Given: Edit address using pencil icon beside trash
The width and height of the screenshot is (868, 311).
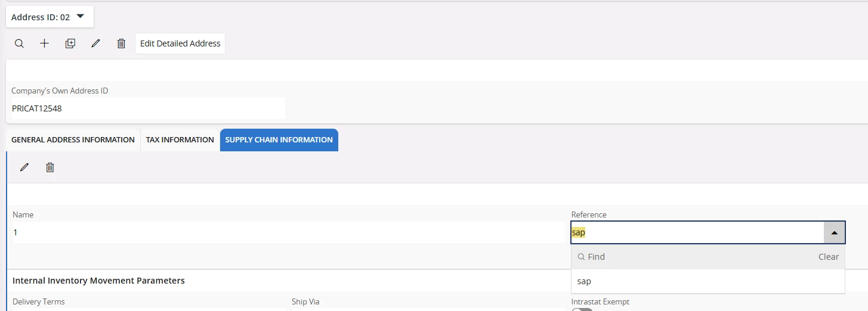Looking at the screenshot, I should (95, 43).
